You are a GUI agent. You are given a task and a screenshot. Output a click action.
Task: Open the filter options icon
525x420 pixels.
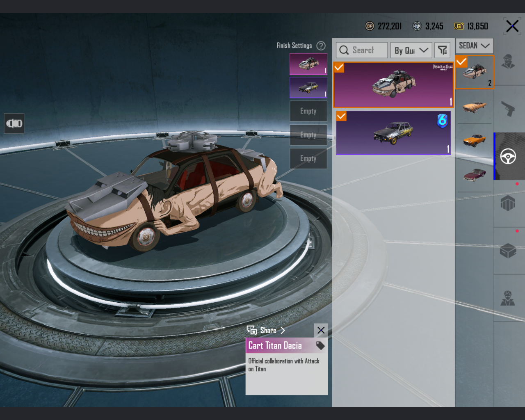[x=442, y=50]
